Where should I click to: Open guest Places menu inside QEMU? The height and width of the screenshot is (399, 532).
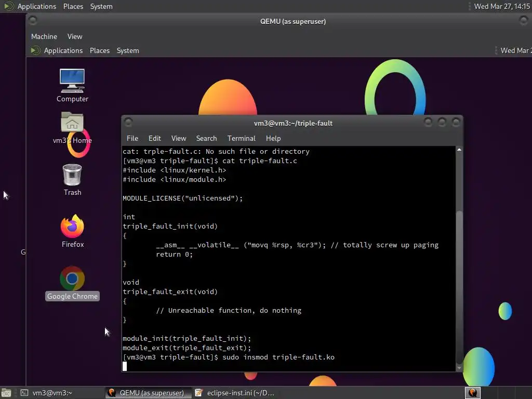99,50
